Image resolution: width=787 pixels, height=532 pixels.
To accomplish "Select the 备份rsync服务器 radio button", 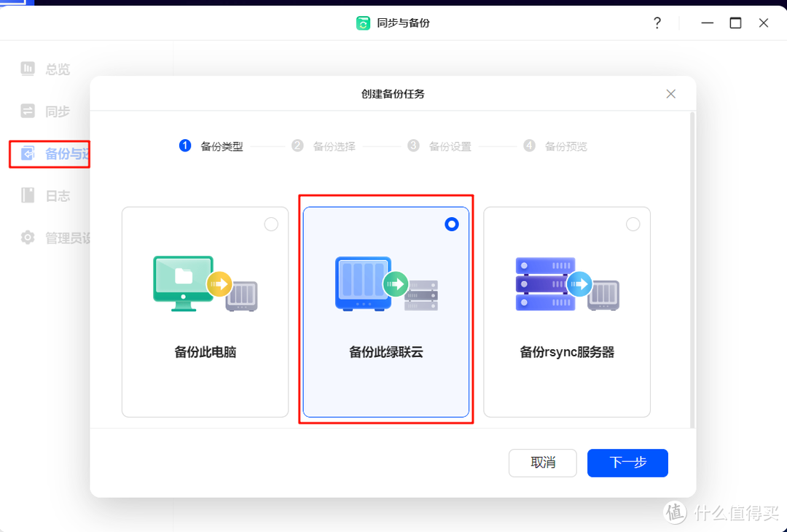I will click(x=633, y=224).
